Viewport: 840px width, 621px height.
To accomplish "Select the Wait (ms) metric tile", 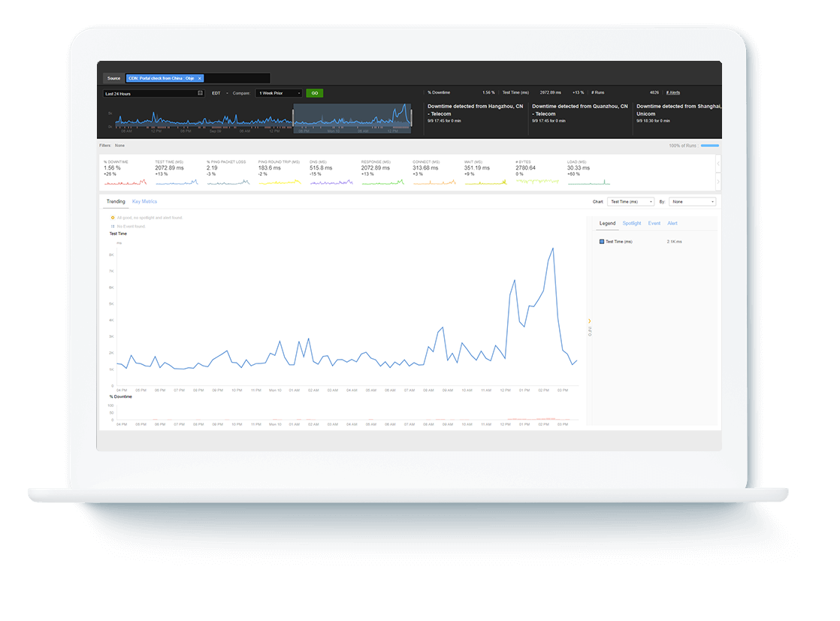I will [485, 173].
